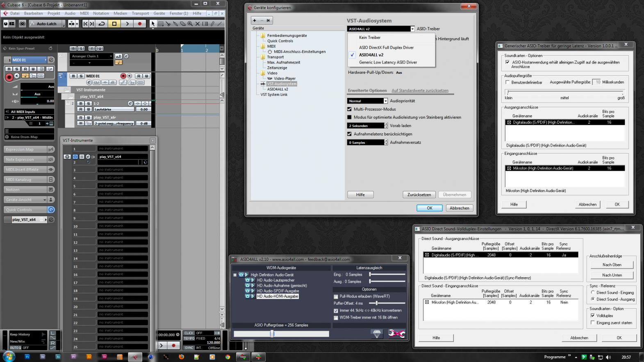Select the Zoom magnifier tool
The width and height of the screenshot is (644, 362).
coord(190,24)
